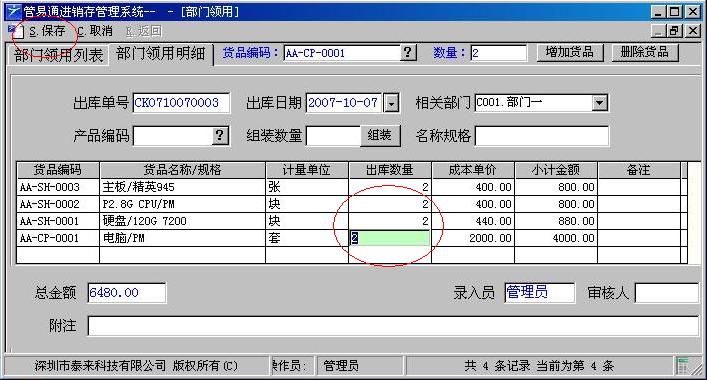Switch to 部门领用明细 tab
Image resolution: width=707 pixels, height=380 pixels.
click(x=161, y=54)
